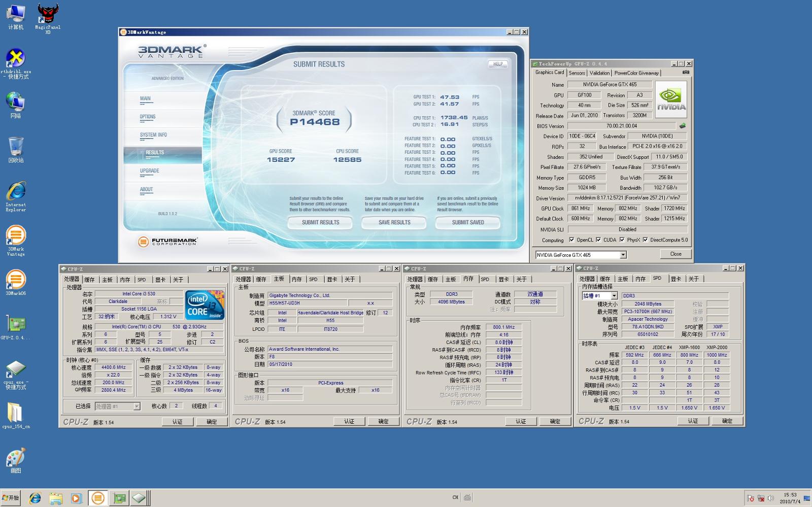Switch to the Validation tab in GPU-Z

pyautogui.click(x=600, y=73)
